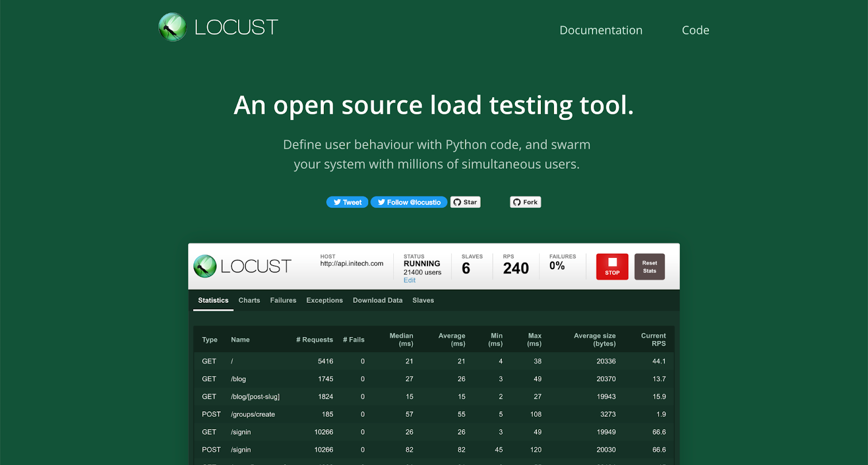Fork the project on GitHub
The image size is (868, 465).
526,202
